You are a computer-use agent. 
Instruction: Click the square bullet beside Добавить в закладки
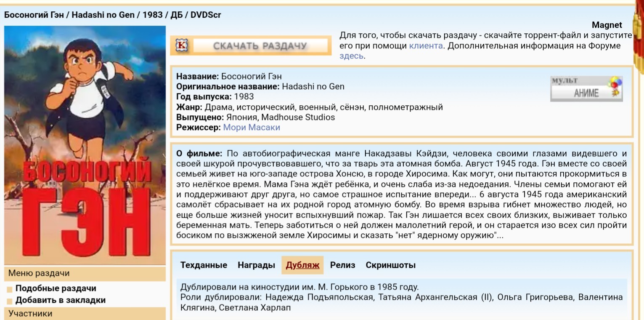[10, 301]
